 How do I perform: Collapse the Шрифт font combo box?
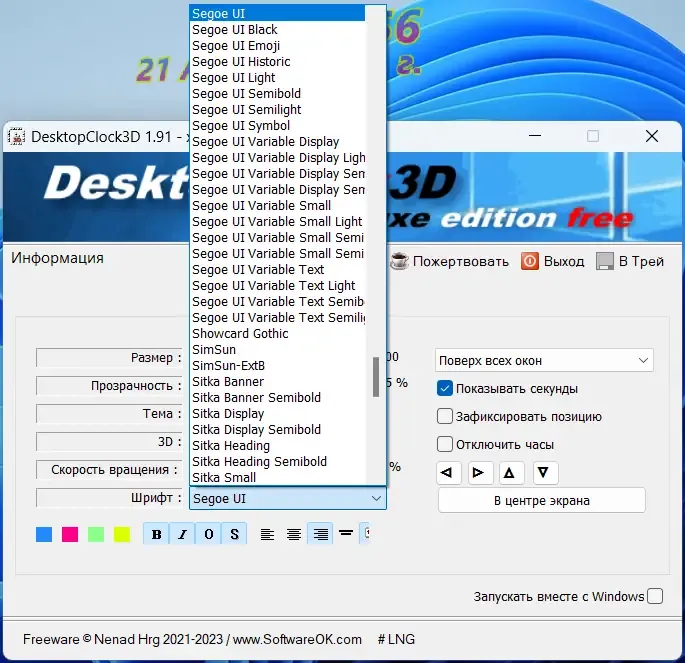click(288, 498)
